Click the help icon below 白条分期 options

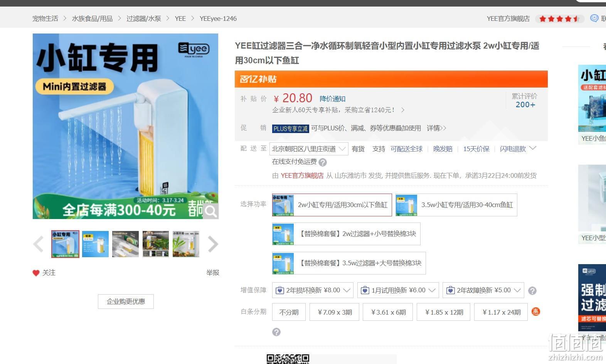click(x=276, y=332)
